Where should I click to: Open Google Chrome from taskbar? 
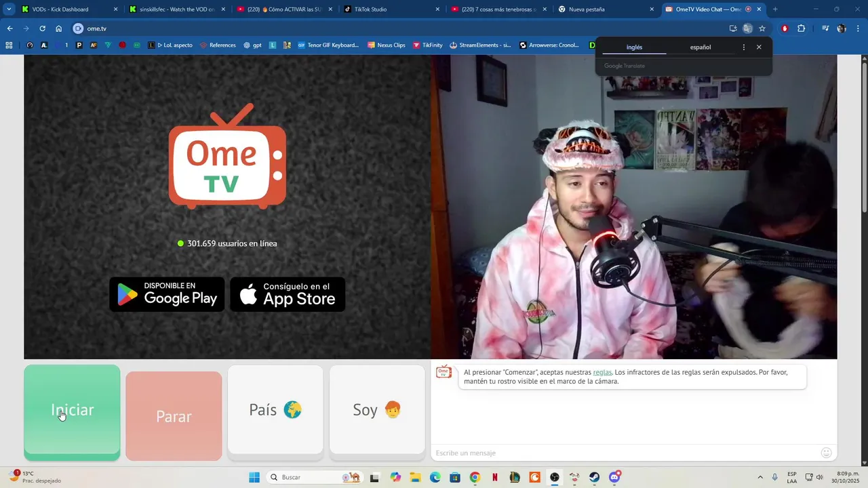coord(475,477)
